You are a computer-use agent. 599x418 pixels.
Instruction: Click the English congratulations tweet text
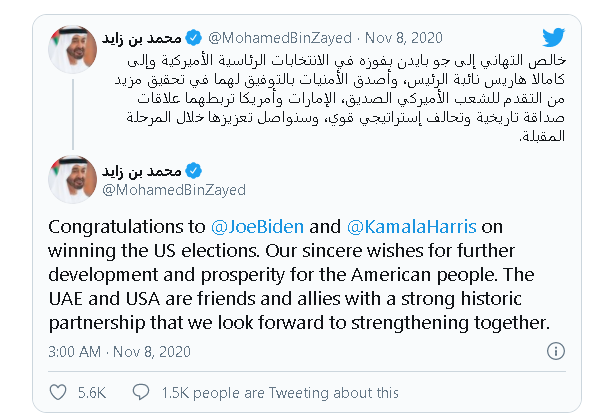pos(299,274)
